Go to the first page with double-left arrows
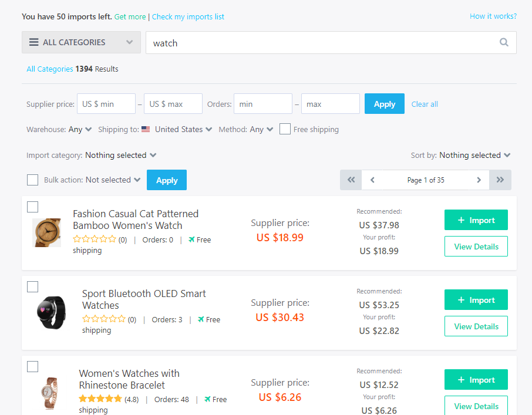This screenshot has height=415, width=532. coord(351,180)
